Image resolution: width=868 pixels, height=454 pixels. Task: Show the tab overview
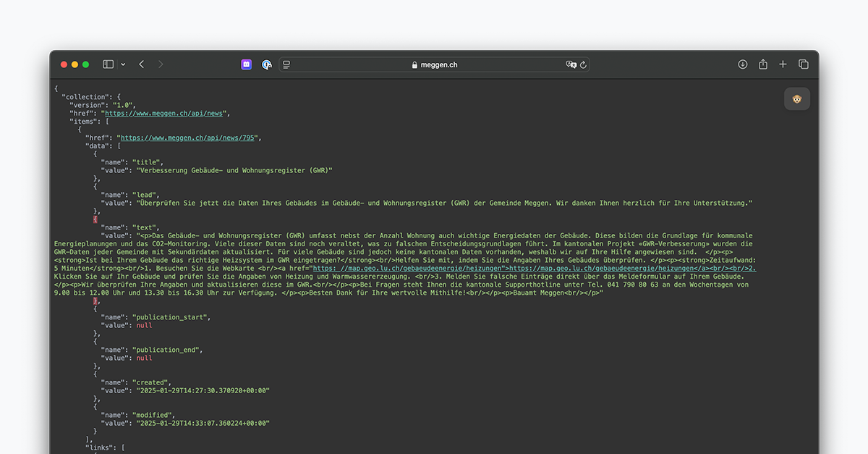point(803,64)
